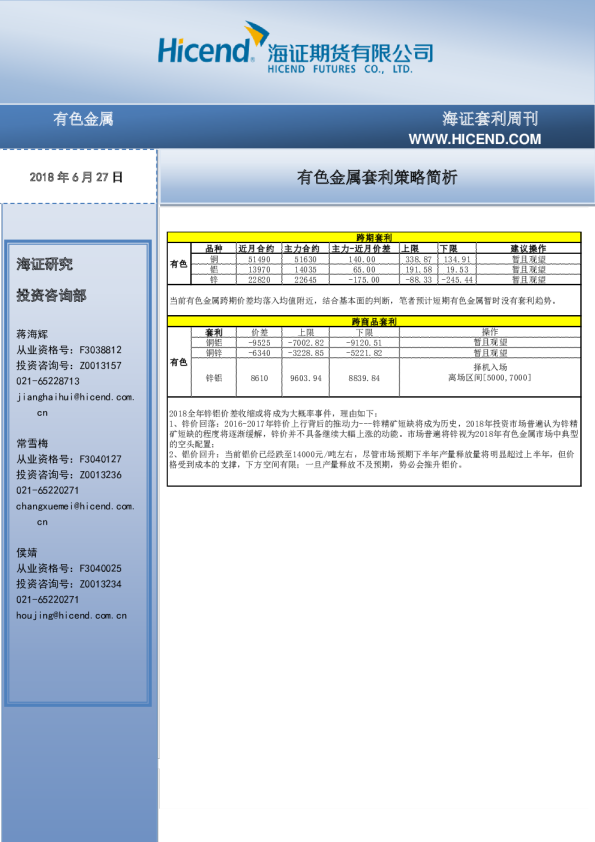The image size is (595, 842).
Task: Click license number F3040127
Action: (100, 459)
